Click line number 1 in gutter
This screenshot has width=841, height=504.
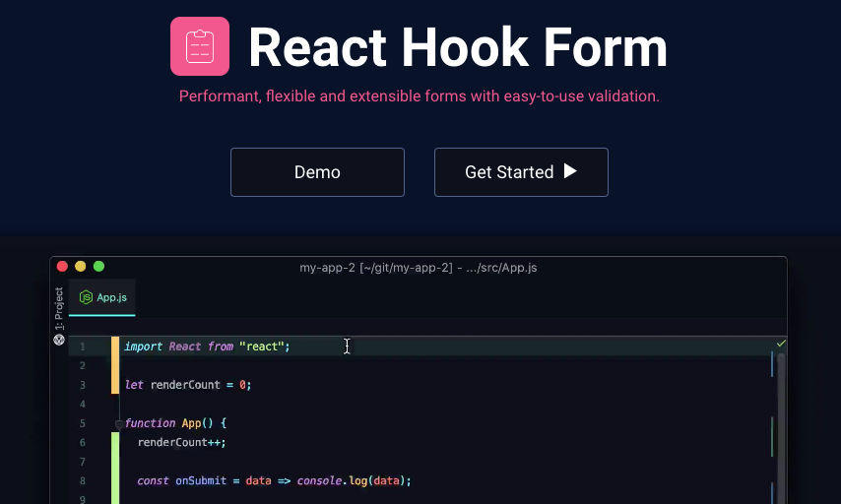(x=83, y=346)
